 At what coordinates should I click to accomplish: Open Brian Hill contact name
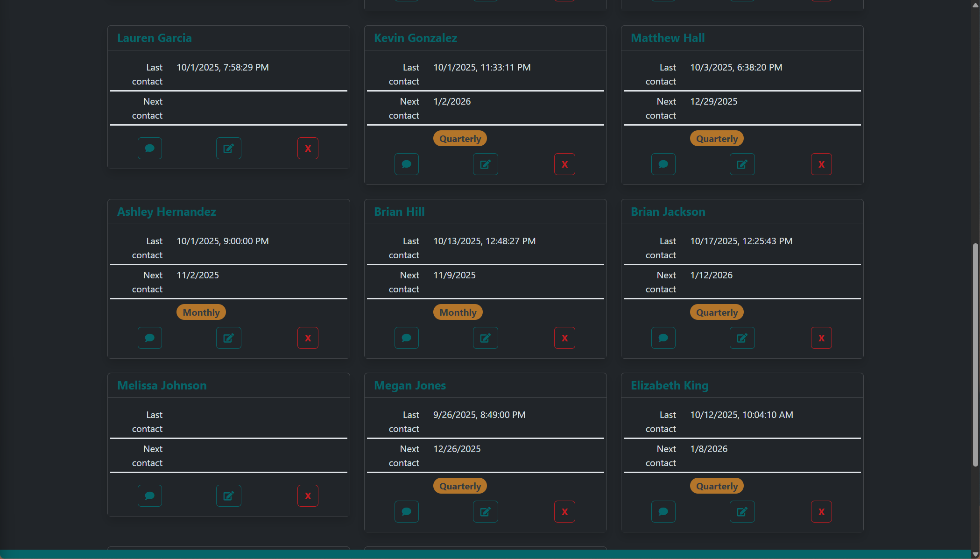[399, 212]
